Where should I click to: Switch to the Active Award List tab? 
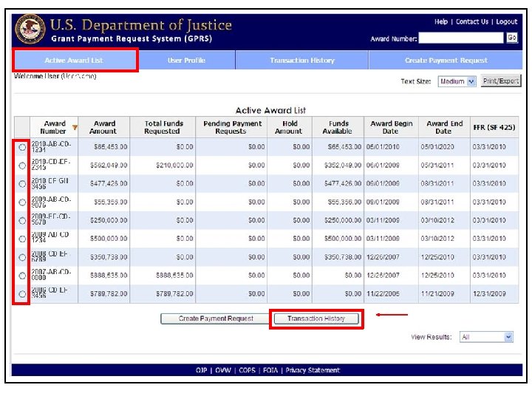74,61
